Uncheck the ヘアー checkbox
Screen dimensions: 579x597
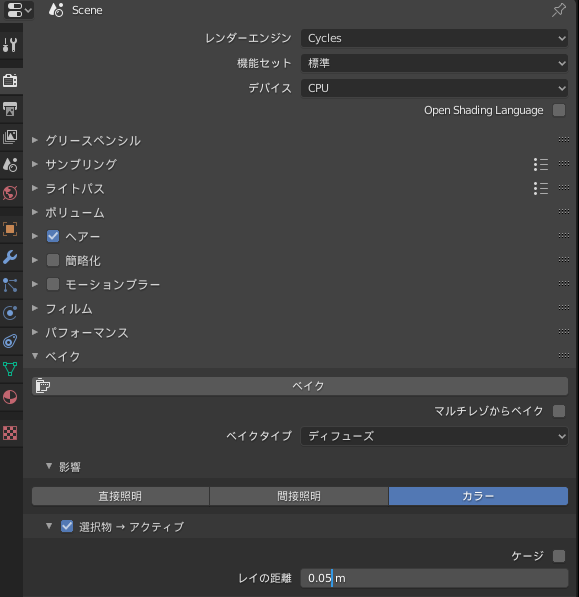(x=53, y=236)
